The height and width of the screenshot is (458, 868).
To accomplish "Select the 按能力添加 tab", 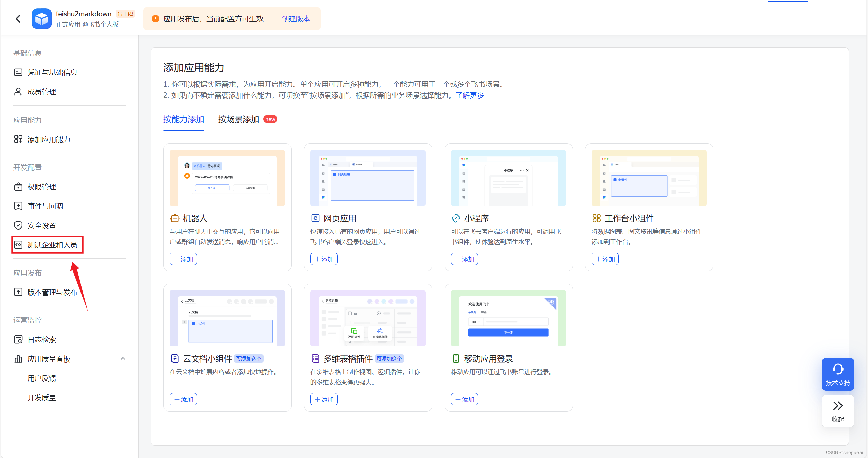I will (183, 119).
